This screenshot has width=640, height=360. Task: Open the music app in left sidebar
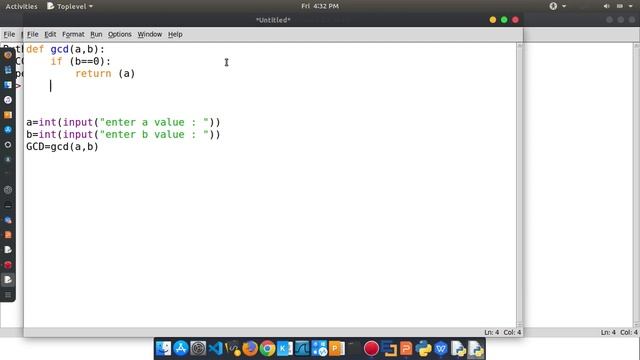(x=8, y=100)
